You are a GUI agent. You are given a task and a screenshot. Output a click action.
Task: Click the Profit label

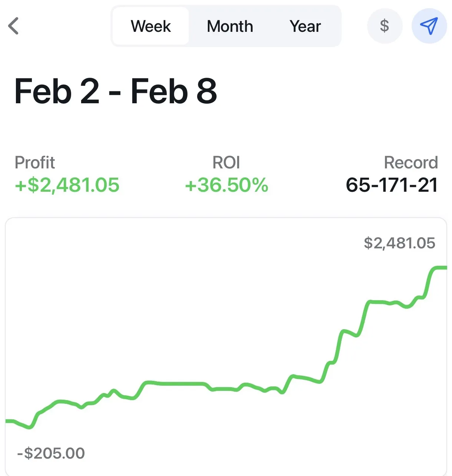click(35, 162)
